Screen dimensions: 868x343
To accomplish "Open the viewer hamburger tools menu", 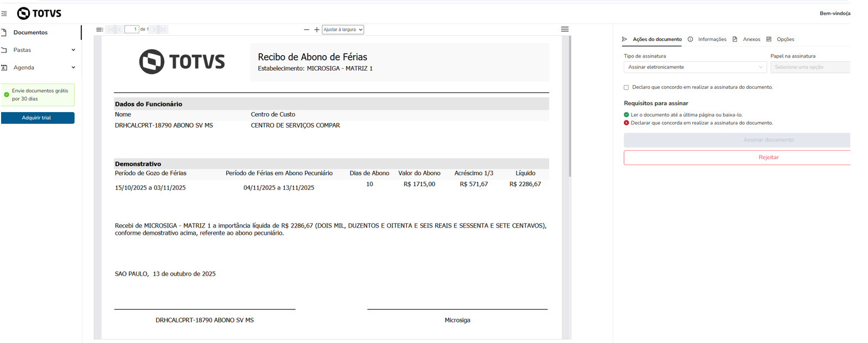I will (564, 29).
